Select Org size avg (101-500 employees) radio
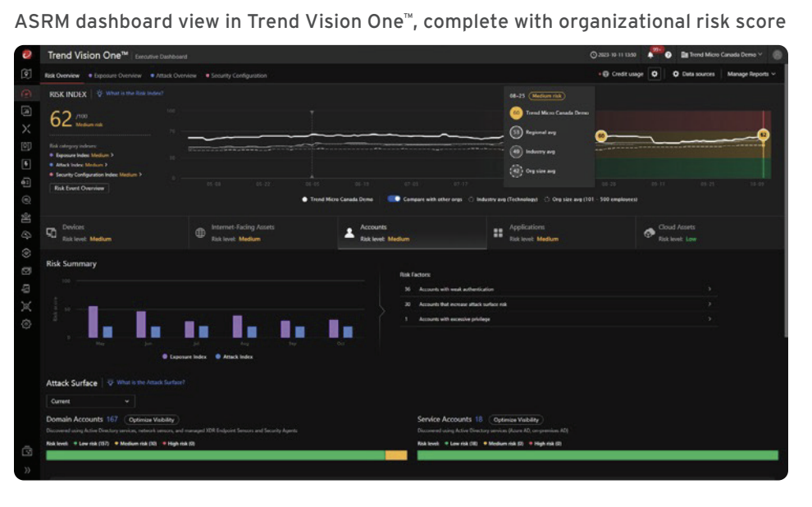The height and width of the screenshot is (507, 812). tap(547, 199)
